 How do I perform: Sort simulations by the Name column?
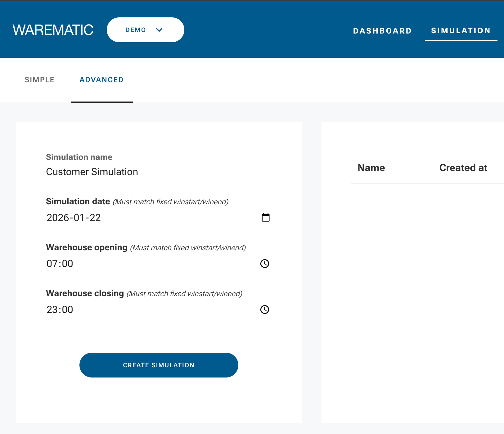point(371,168)
